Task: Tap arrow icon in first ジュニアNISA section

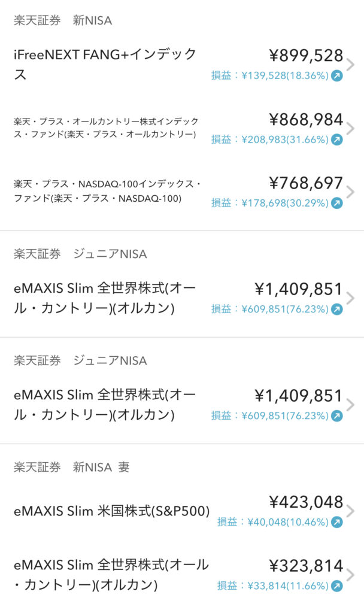Action: tap(337, 309)
